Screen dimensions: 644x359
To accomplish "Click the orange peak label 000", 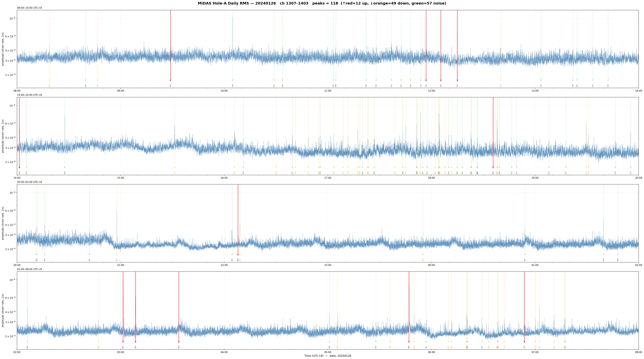I will coord(49,86).
